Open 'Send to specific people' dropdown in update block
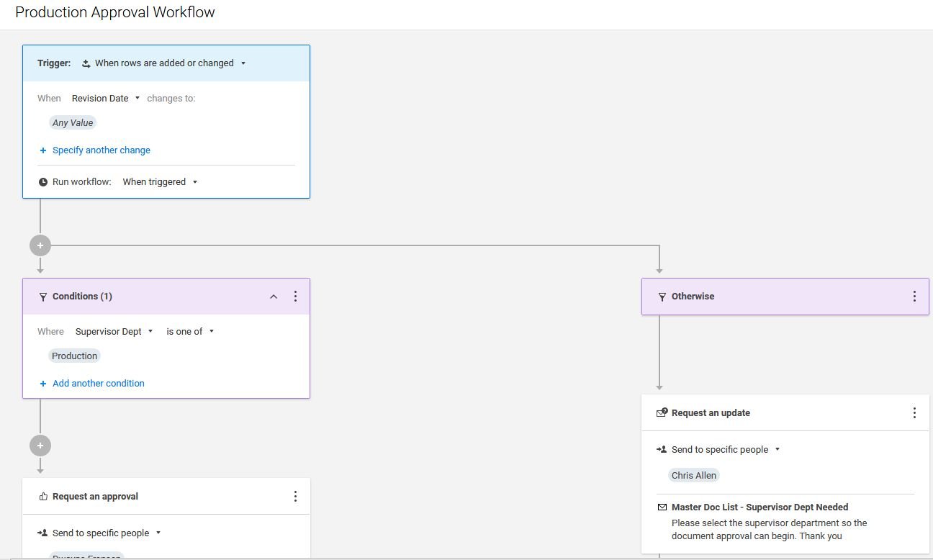This screenshot has width=933, height=560. point(726,450)
